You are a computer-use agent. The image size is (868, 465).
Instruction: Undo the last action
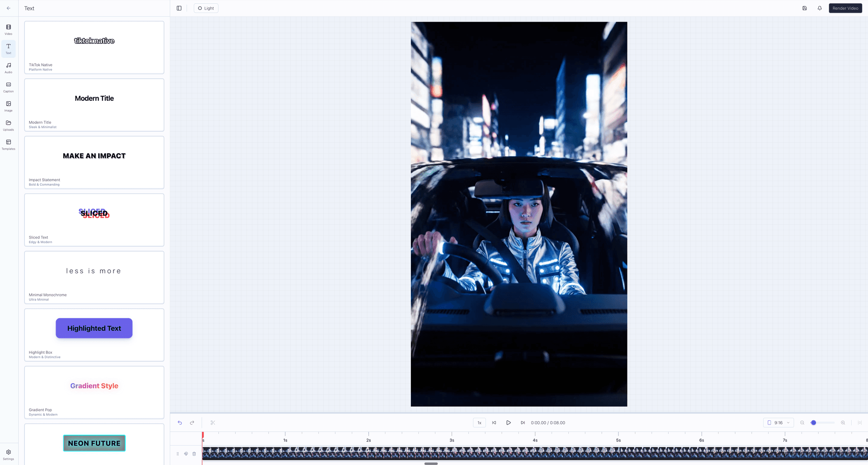(x=179, y=423)
